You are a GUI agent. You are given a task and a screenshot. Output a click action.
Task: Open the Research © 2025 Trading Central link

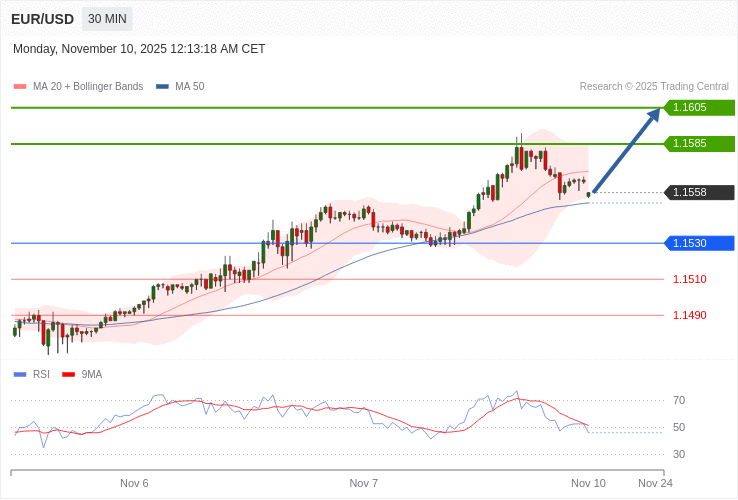[x=654, y=87]
